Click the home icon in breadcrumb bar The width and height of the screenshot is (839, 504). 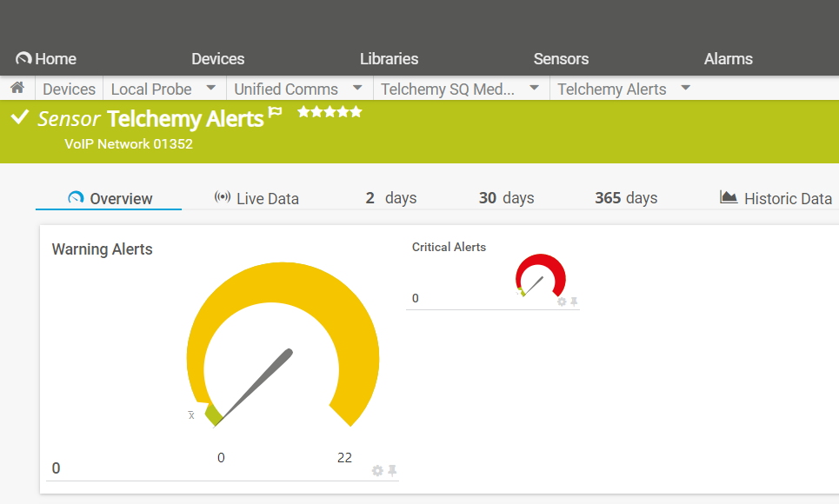[17, 89]
